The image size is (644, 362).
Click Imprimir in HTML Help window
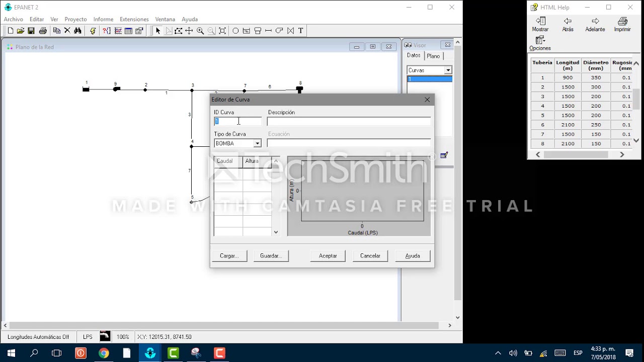click(622, 25)
